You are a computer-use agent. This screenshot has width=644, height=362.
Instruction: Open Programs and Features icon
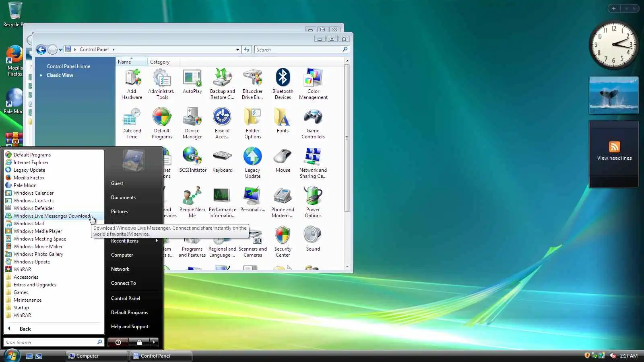[x=192, y=246]
